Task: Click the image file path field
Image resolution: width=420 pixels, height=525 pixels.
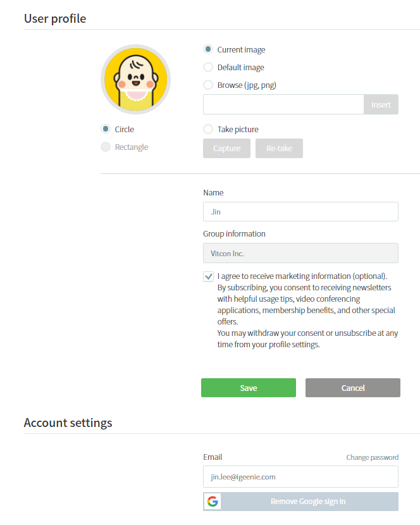Action: click(x=283, y=104)
